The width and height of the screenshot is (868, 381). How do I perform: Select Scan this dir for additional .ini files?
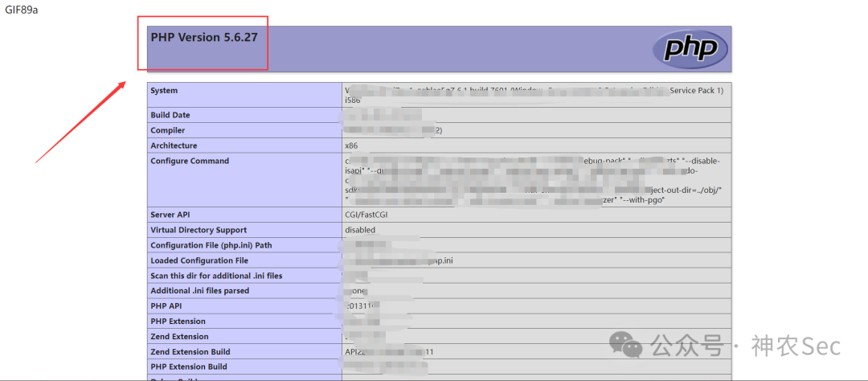click(x=217, y=276)
